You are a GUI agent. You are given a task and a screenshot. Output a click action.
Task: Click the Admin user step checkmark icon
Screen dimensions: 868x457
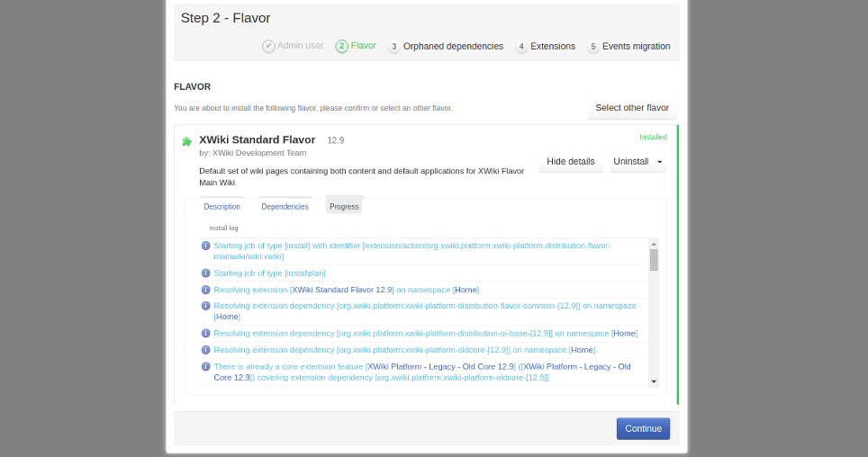tap(268, 47)
